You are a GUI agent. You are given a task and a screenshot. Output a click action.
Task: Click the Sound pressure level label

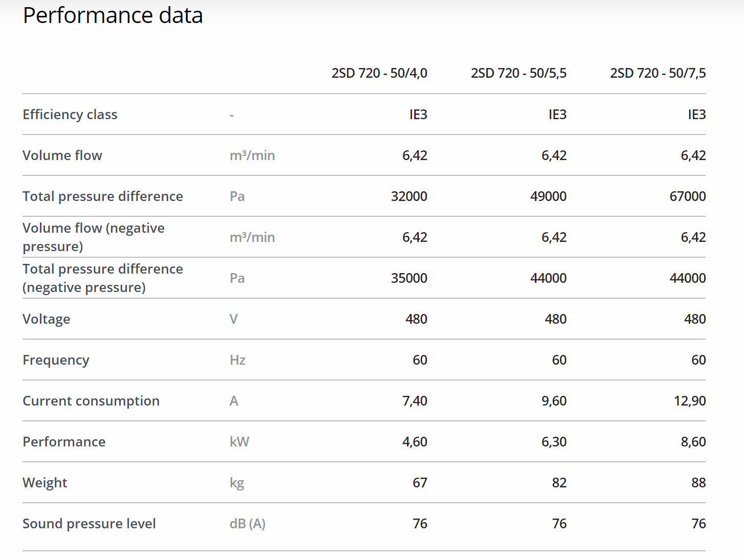pos(89,524)
